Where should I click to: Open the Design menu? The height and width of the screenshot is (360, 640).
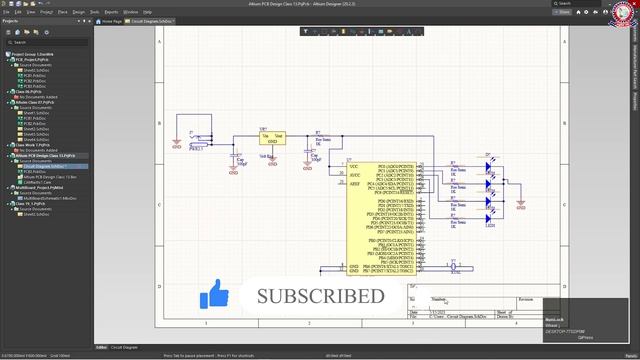coord(78,12)
